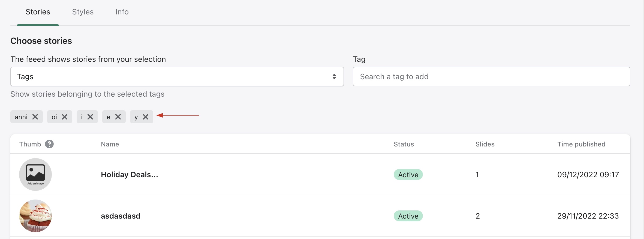
Task: Focus the 'Search a tag to add' field
Action: pyautogui.click(x=491, y=76)
